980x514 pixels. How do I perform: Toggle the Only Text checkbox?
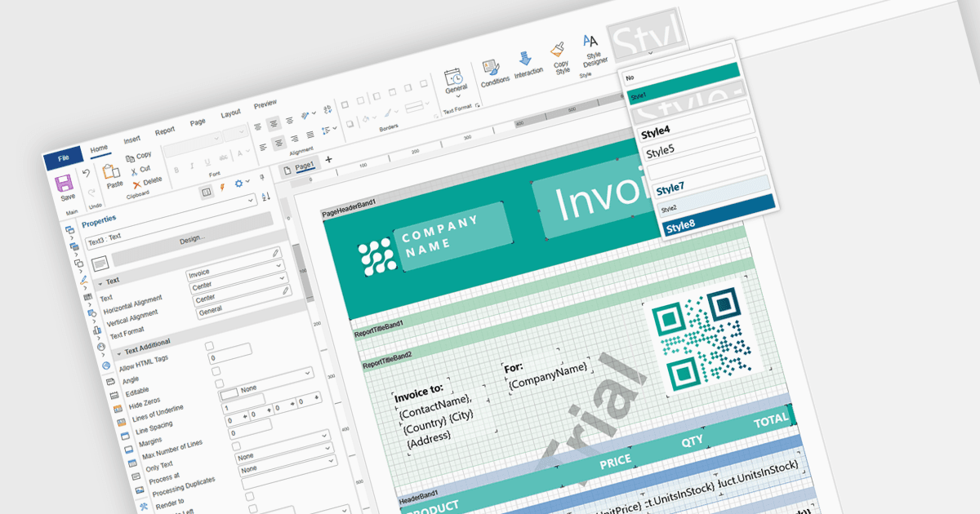pos(237,447)
